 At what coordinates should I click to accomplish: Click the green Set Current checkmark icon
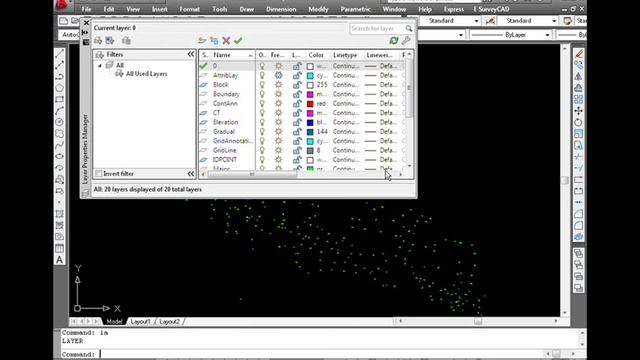point(238,40)
